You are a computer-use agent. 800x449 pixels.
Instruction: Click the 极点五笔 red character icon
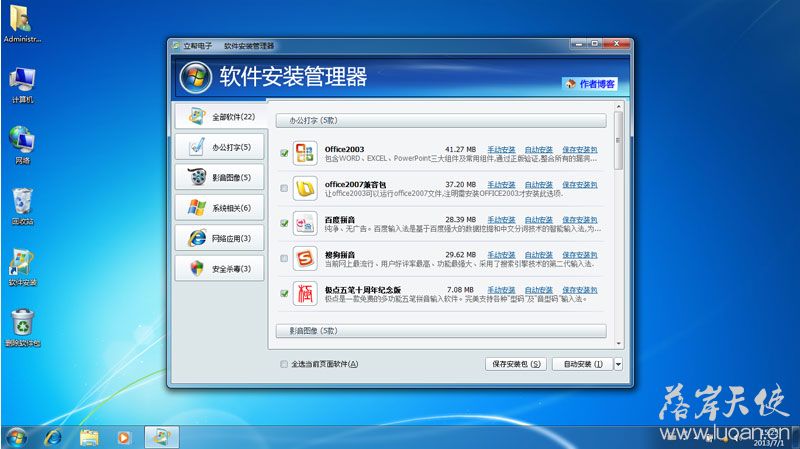[x=305, y=293]
